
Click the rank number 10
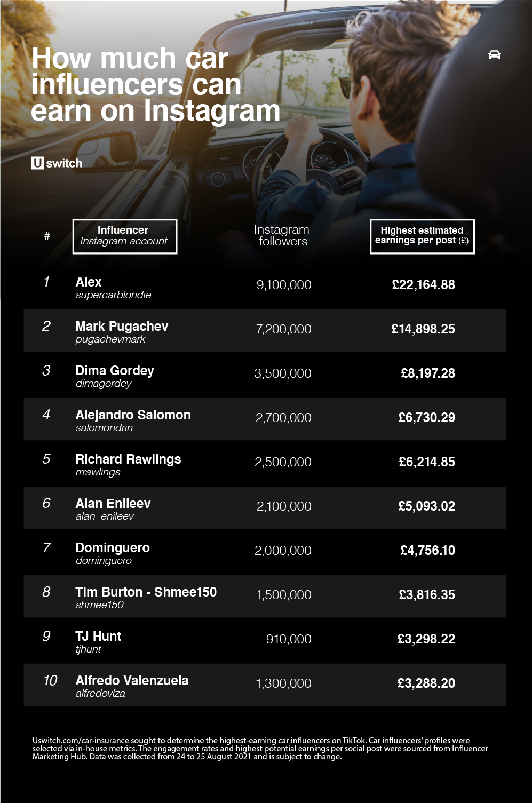50,680
